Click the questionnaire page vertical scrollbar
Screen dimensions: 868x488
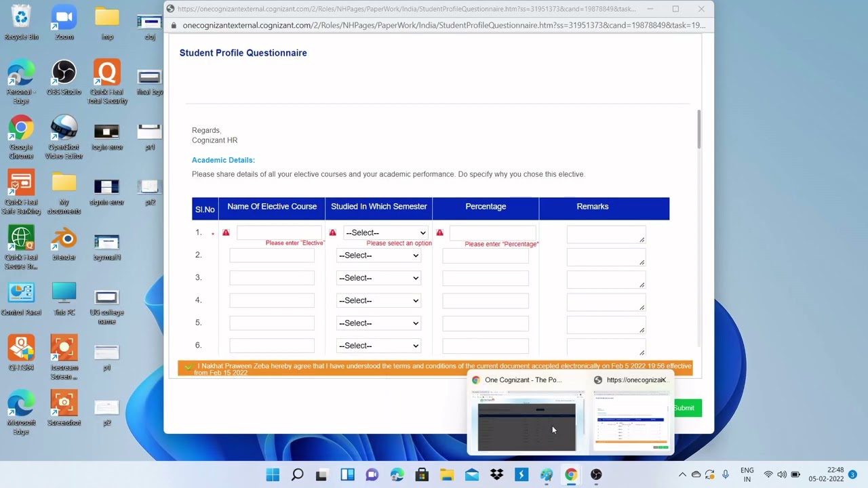(698, 129)
